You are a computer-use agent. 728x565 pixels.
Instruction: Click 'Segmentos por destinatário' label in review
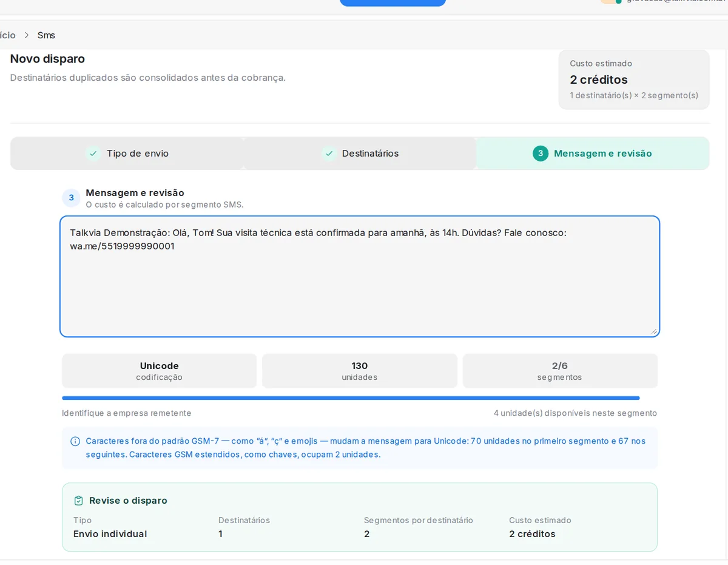click(419, 520)
